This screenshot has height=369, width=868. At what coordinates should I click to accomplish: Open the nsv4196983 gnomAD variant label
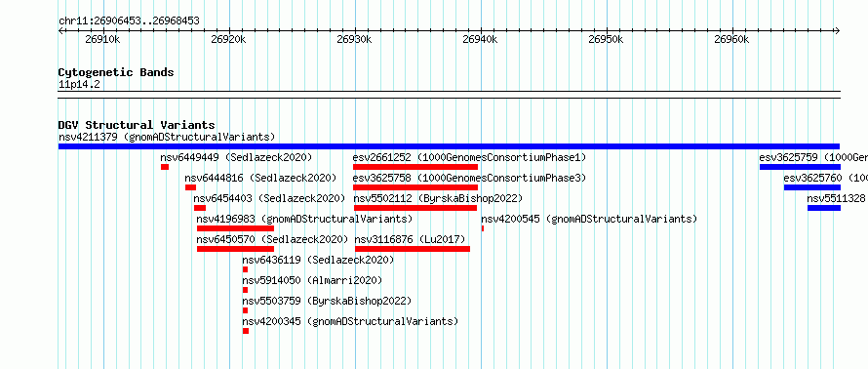point(305,219)
